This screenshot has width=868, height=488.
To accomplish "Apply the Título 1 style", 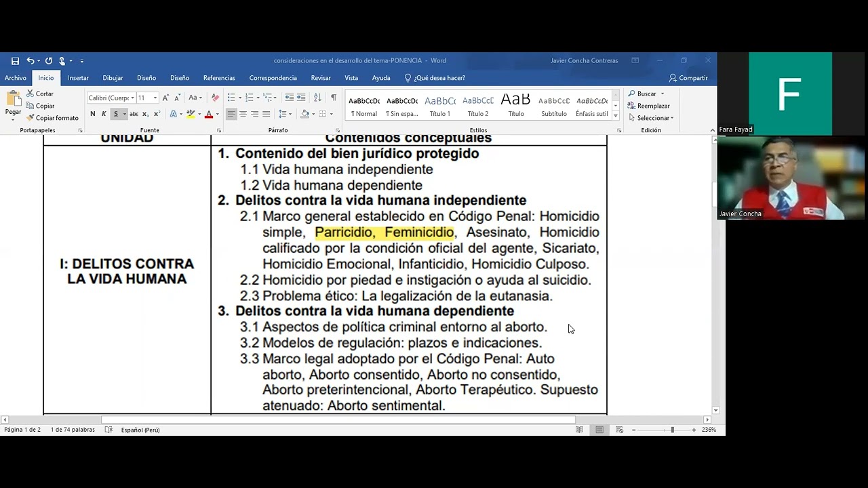I will 440,106.
